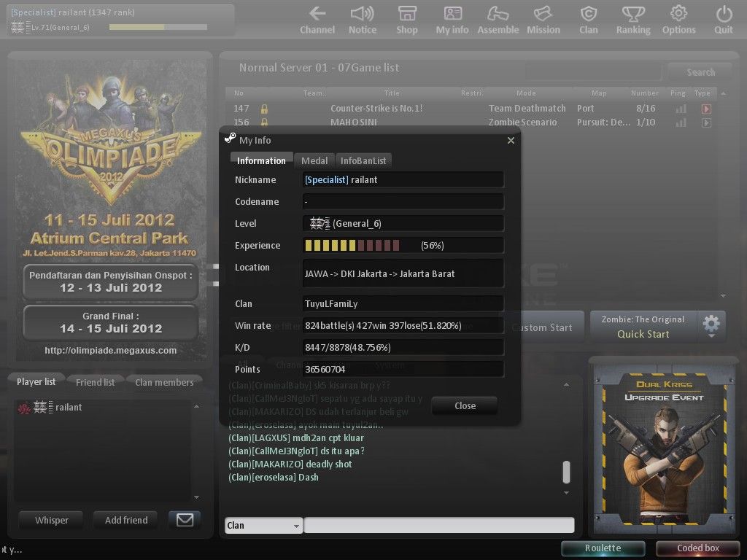This screenshot has width=747, height=560.
Task: Open the Shop icon
Action: pos(407,14)
